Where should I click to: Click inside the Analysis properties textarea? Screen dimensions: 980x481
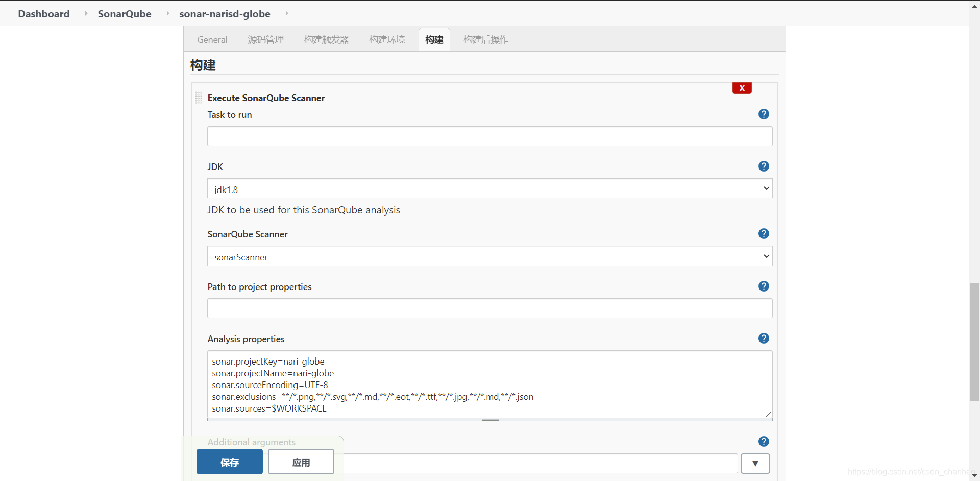[x=489, y=384]
